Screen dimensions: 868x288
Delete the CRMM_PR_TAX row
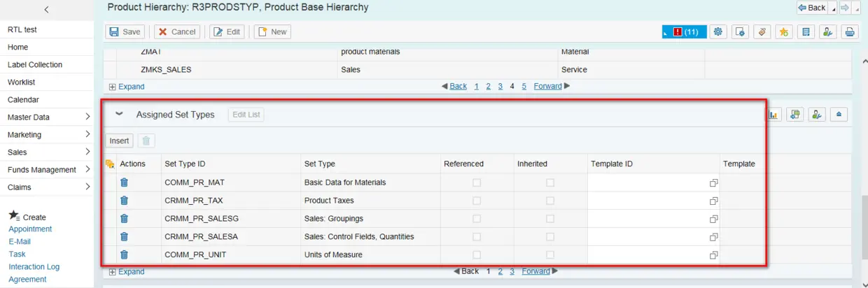(124, 201)
